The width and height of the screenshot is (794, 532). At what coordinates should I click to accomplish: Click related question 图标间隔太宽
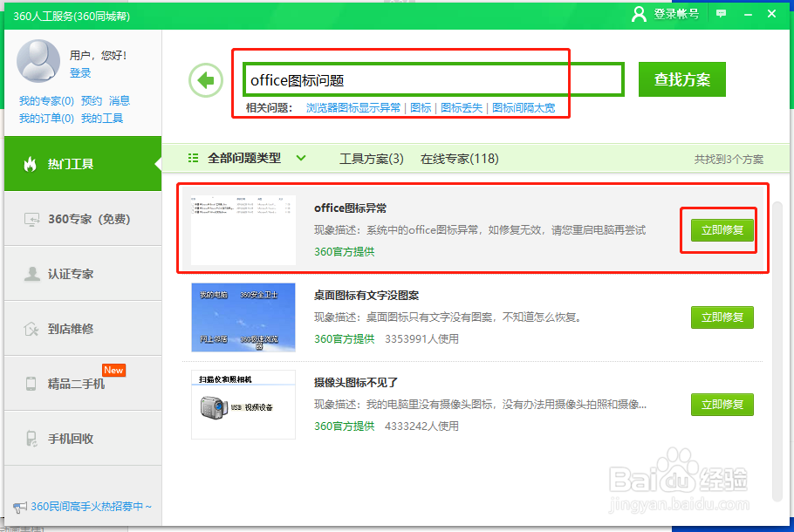click(x=524, y=108)
